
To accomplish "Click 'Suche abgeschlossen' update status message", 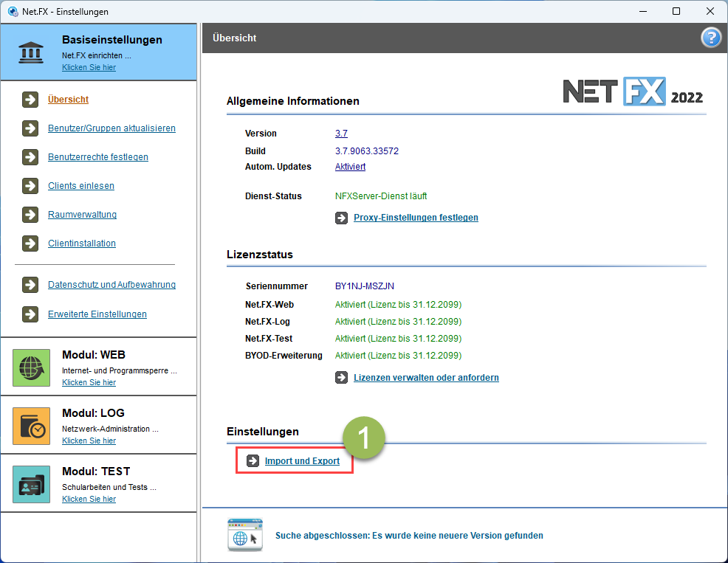I will (409, 535).
